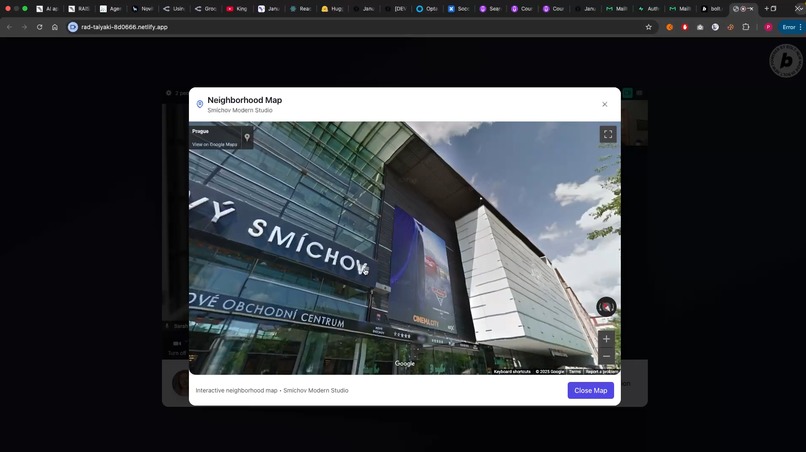Click the location pin icon beside Prague

point(247,137)
